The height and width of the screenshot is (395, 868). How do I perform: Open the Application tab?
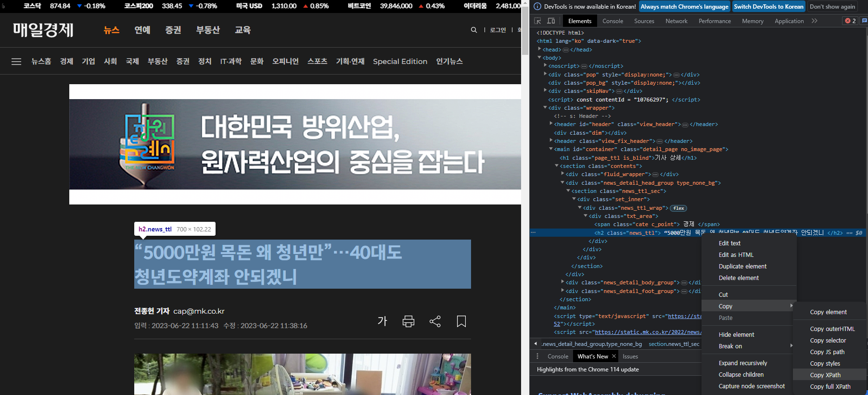tap(789, 21)
